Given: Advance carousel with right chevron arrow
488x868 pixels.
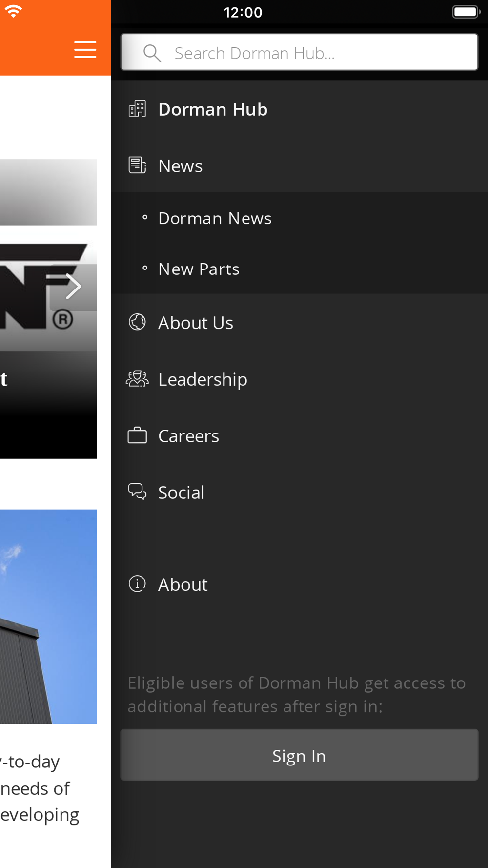Looking at the screenshot, I should tap(73, 287).
